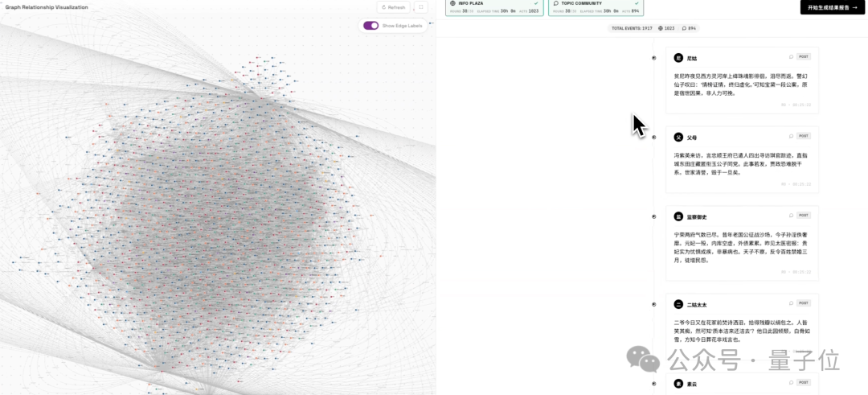The height and width of the screenshot is (395, 868).
Task: Click the timestamp on 尼姑's post
Action: click(796, 104)
